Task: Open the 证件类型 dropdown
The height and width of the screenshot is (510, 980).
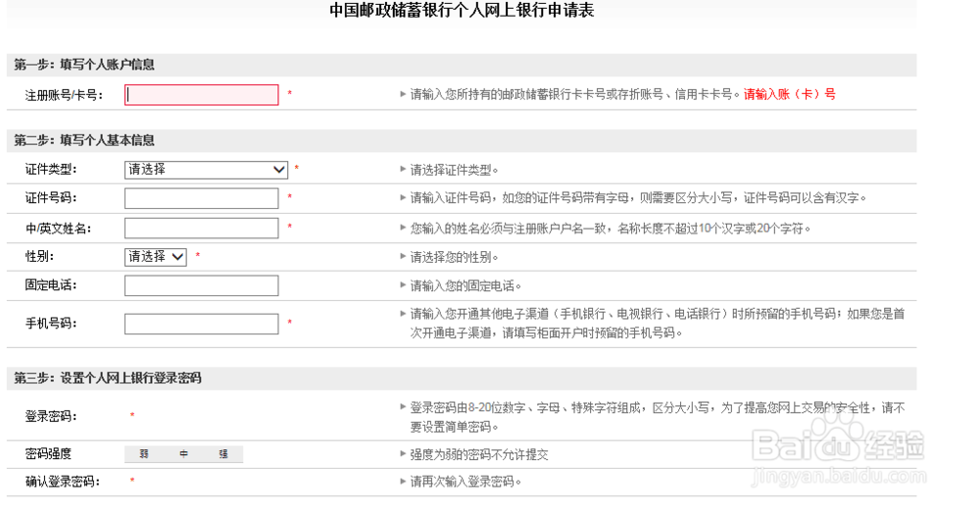Action: 206,170
